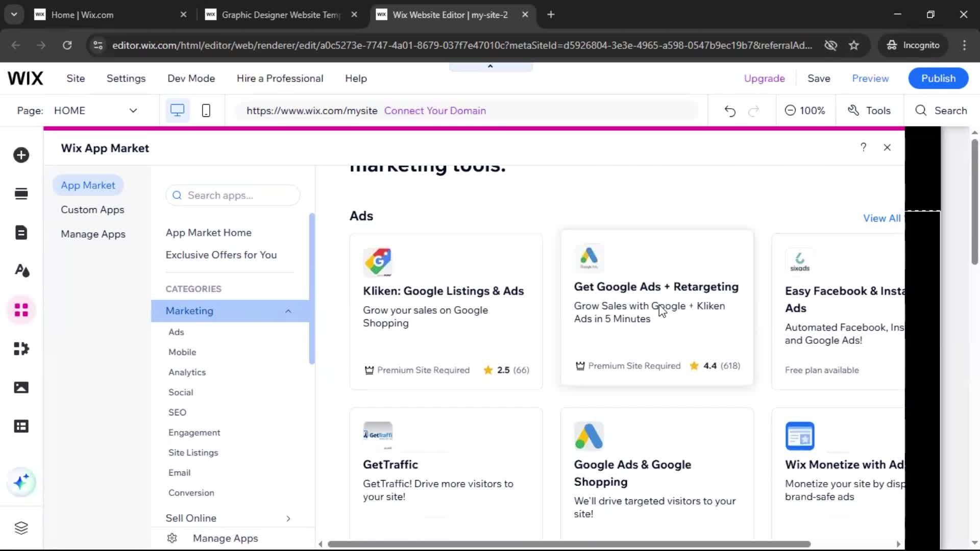Open Tools in the toolbar
Viewport: 980px width, 551px height.
point(869,111)
